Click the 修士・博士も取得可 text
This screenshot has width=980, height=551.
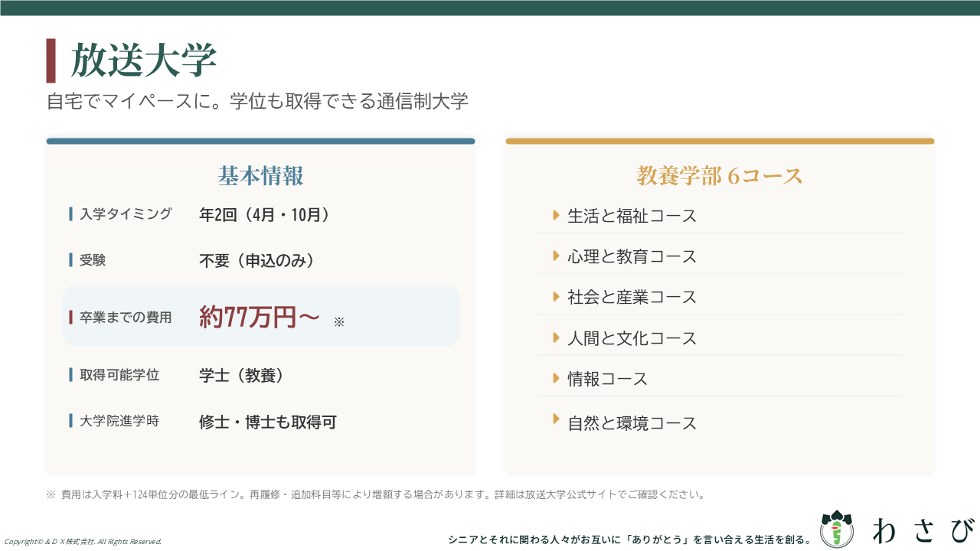pyautogui.click(x=267, y=422)
